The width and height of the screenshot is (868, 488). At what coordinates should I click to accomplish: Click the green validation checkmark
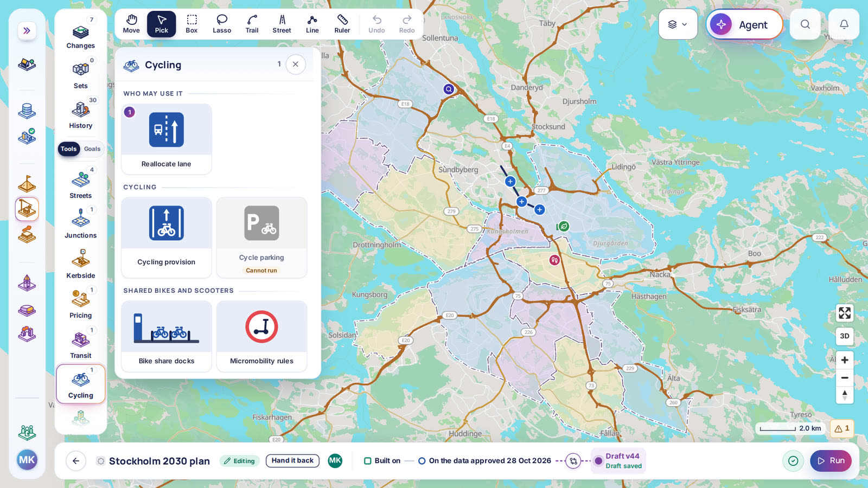793,461
